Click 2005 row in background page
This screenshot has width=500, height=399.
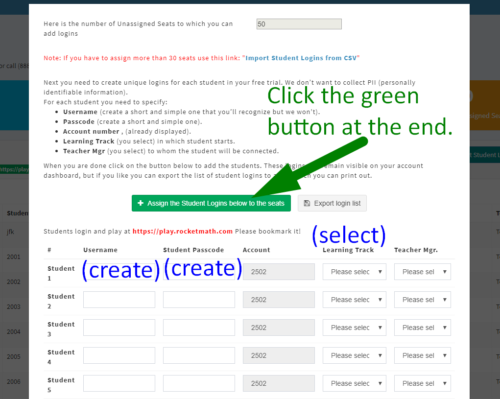[14, 357]
